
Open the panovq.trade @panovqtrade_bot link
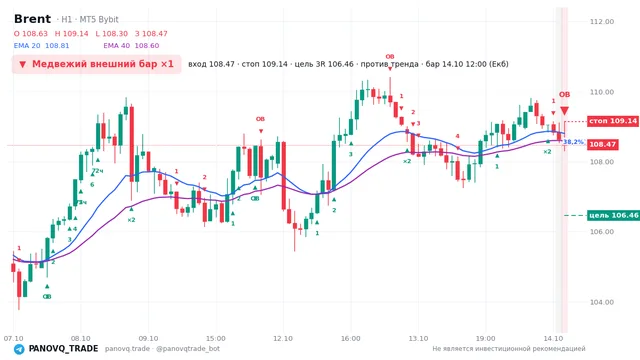click(x=162, y=349)
